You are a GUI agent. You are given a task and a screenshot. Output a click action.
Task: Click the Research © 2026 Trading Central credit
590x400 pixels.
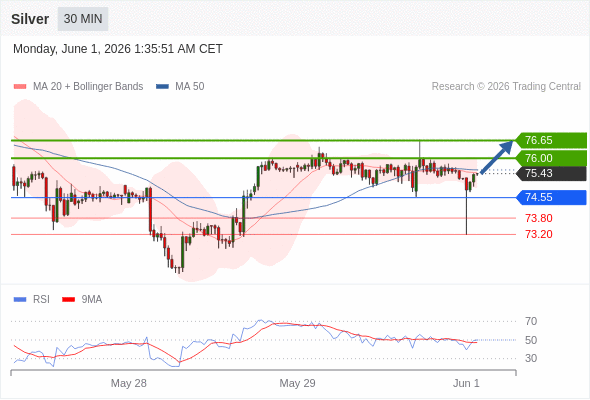(506, 87)
